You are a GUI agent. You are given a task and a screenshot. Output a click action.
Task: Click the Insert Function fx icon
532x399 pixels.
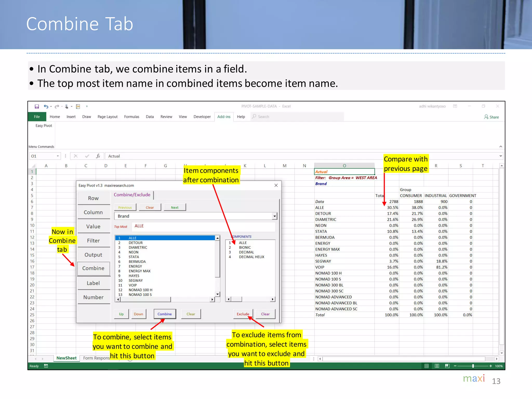coord(98,156)
